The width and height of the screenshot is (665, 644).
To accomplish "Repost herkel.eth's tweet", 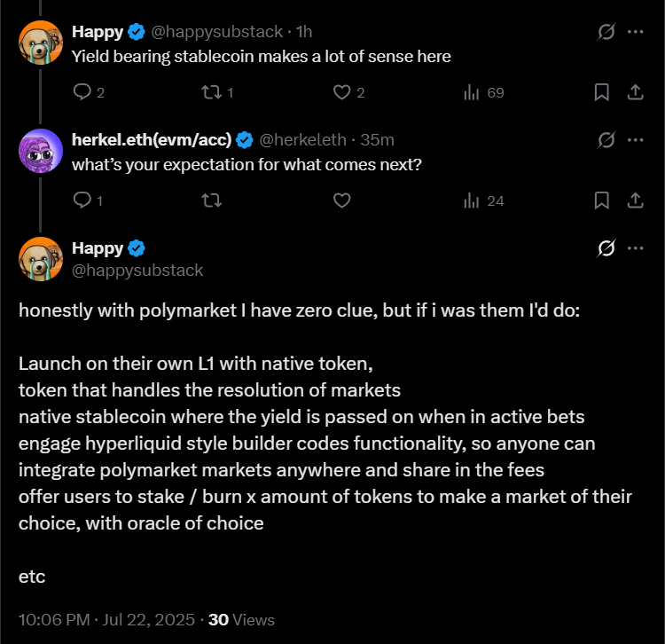I will coord(212,200).
